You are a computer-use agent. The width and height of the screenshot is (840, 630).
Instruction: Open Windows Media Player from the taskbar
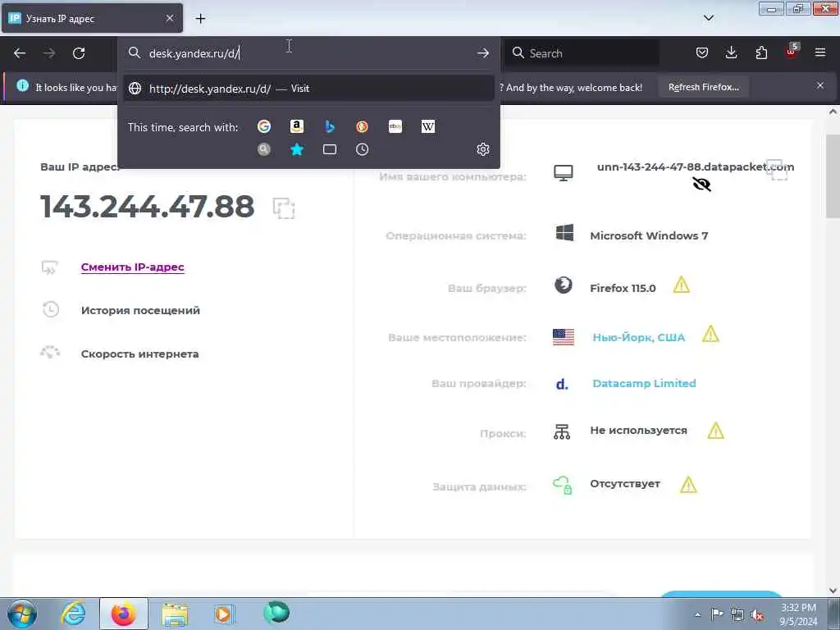coord(223,614)
